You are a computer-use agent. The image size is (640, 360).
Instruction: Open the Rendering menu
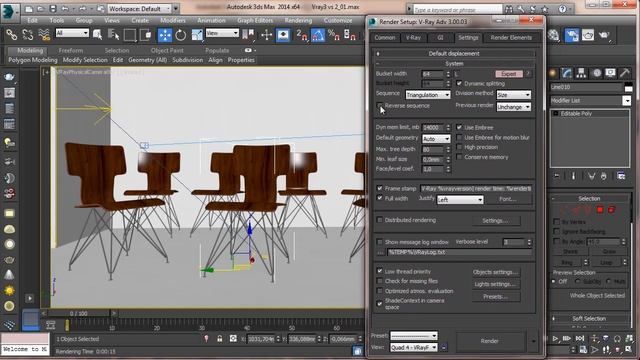pos(298,20)
